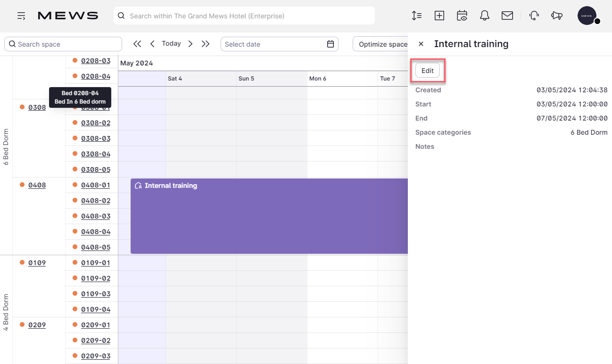Check notifications via the bell icon
612x364 pixels.
point(484,16)
